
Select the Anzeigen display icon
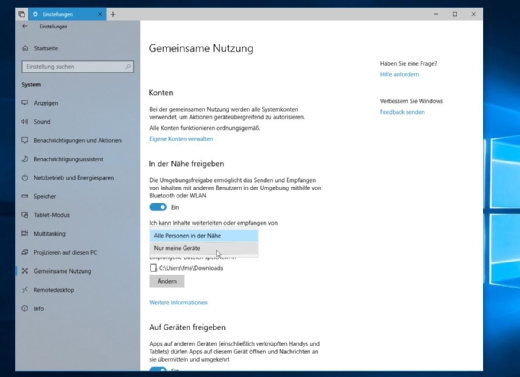(x=25, y=103)
